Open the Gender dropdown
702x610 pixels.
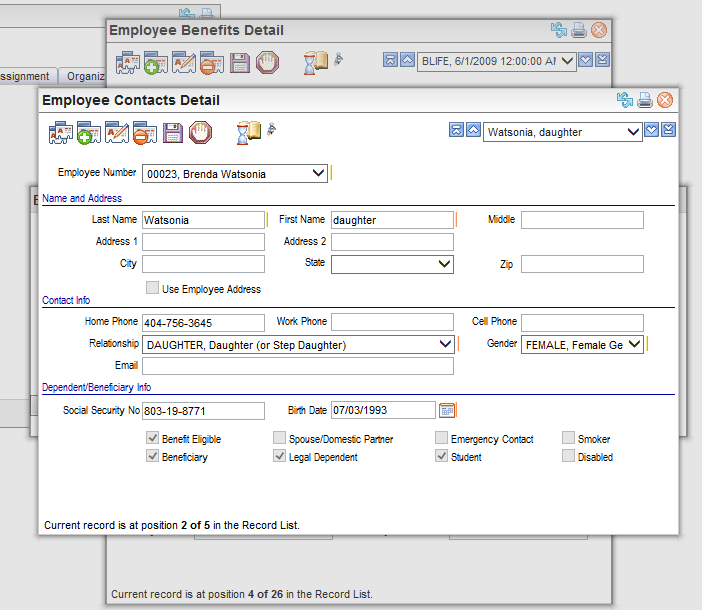[x=582, y=345]
